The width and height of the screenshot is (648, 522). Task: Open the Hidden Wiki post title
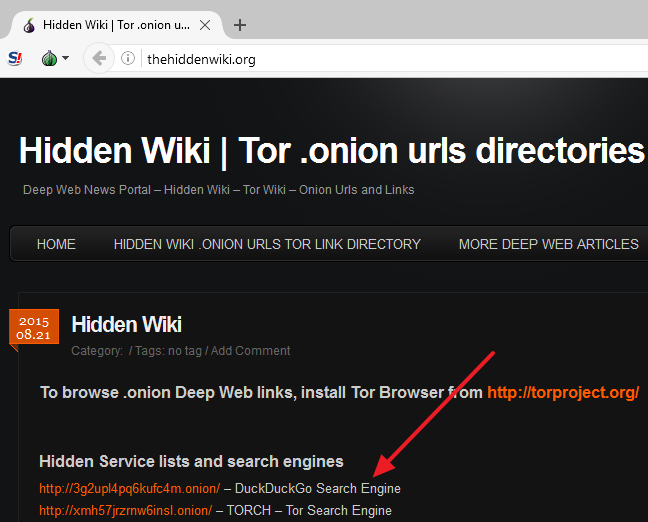point(126,324)
